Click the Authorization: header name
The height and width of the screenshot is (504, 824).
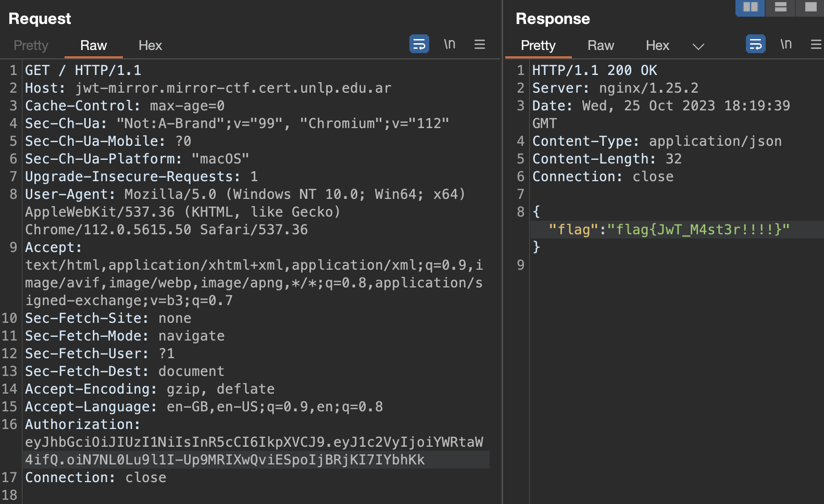point(83,424)
